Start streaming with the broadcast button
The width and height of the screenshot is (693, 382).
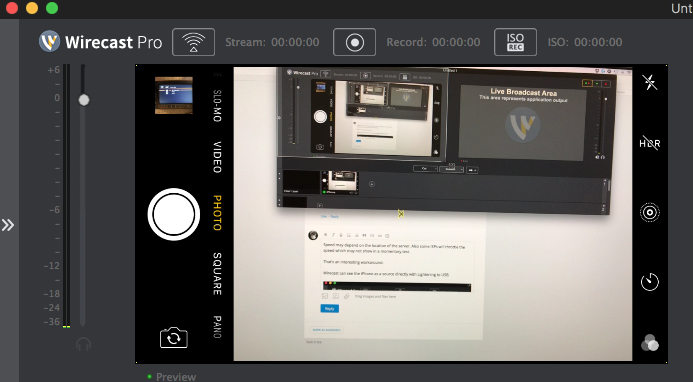click(193, 42)
